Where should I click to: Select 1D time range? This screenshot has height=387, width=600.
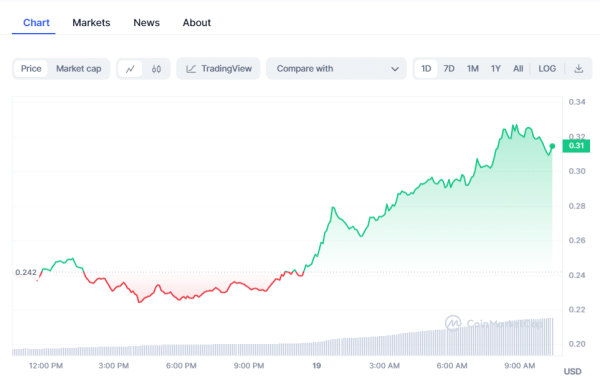426,69
